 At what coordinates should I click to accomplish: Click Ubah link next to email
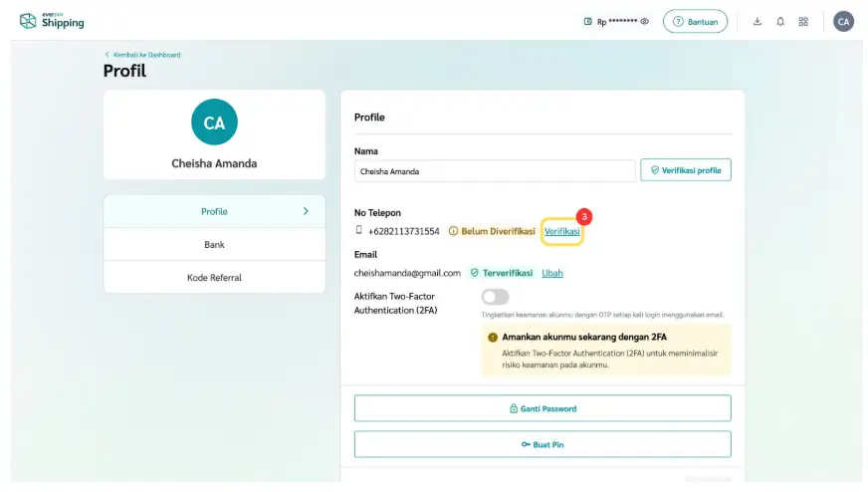click(552, 273)
